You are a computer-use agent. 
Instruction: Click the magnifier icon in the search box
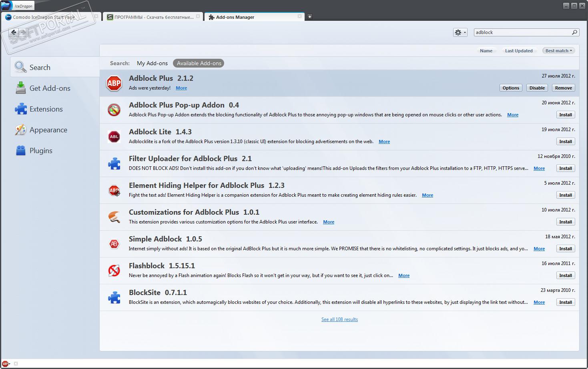click(x=575, y=32)
